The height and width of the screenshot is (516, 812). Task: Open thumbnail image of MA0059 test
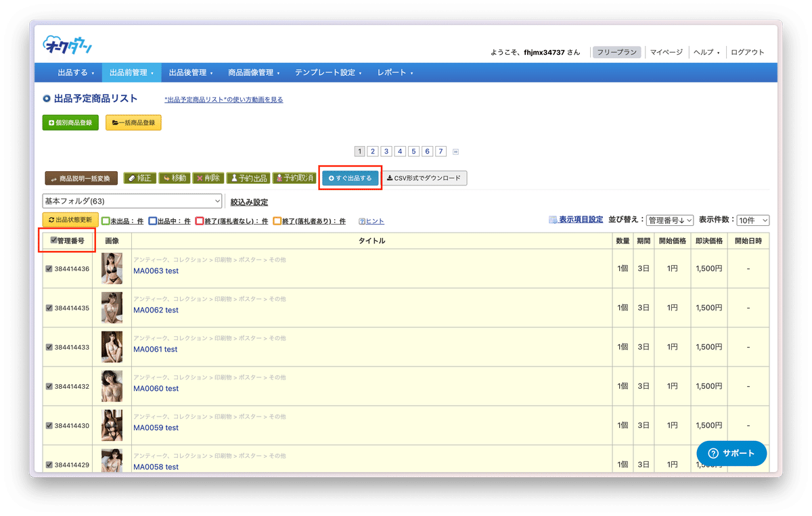112,425
